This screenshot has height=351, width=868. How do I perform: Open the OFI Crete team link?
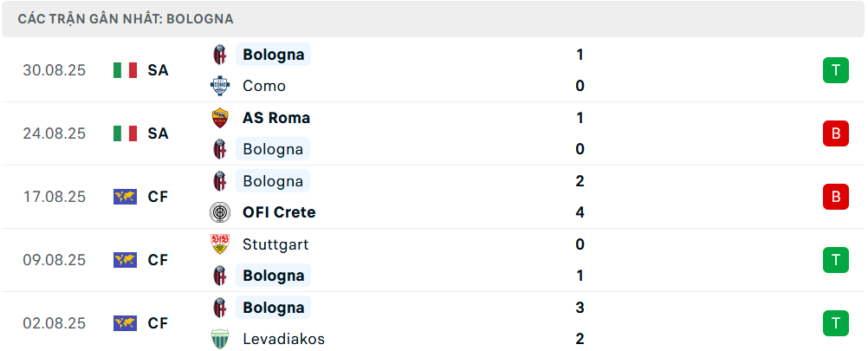coord(279,212)
